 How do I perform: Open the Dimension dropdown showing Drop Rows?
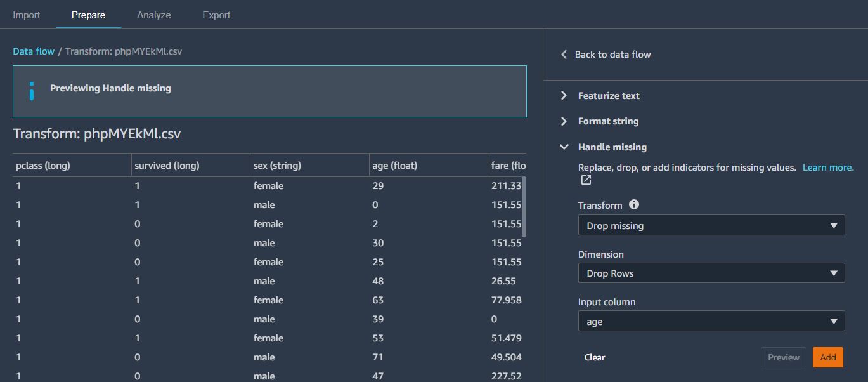[711, 273]
